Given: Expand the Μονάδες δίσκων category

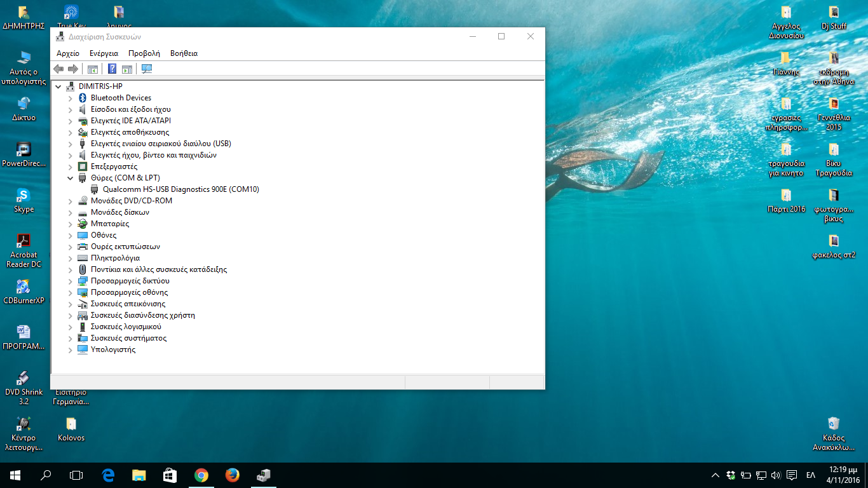Looking at the screenshot, I should (71, 213).
